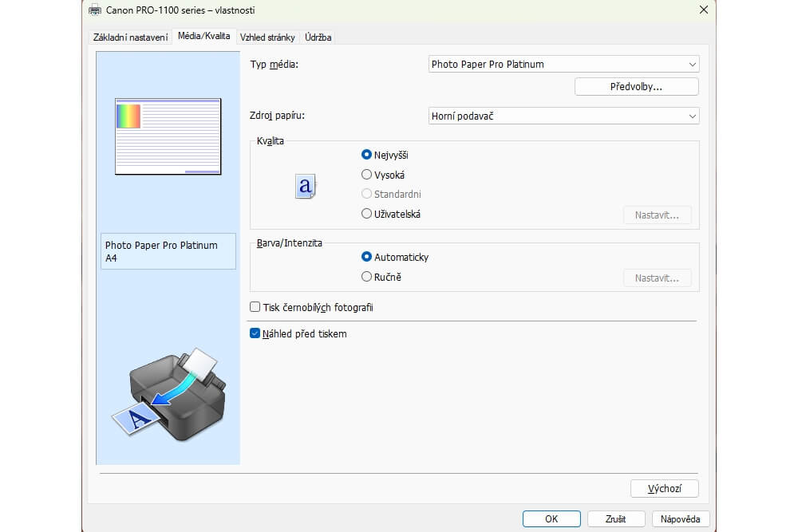This screenshot has width=798, height=532.
Task: Click the quality sample letter icon
Action: (x=305, y=187)
